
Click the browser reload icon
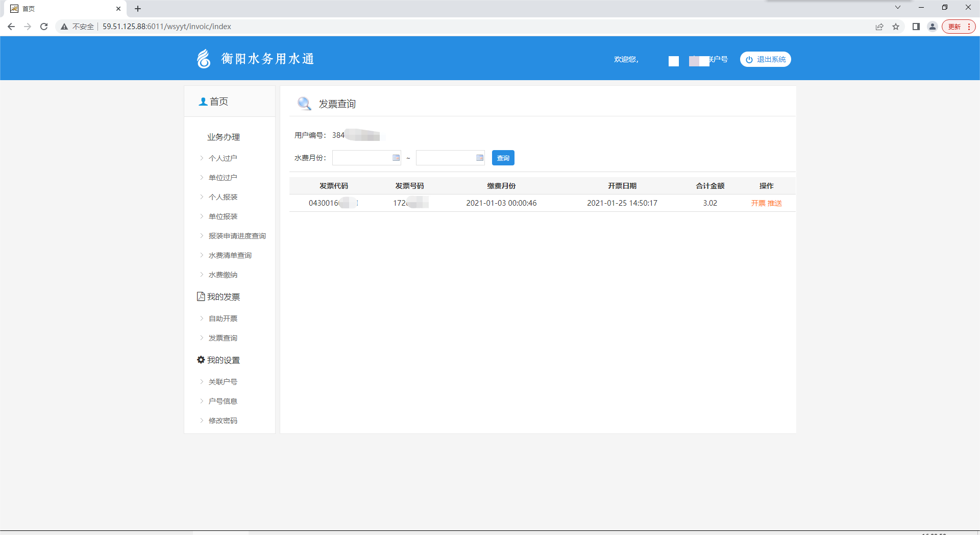44,27
